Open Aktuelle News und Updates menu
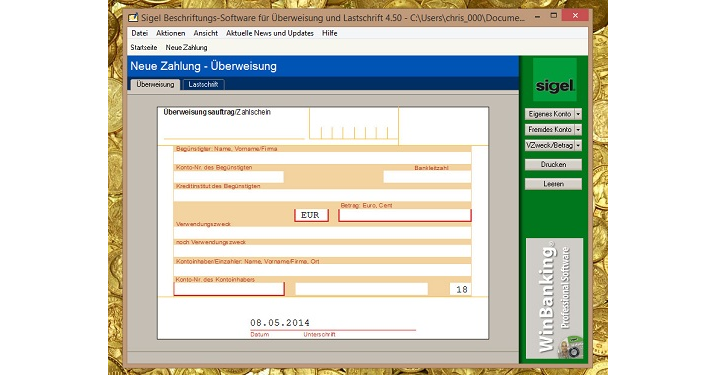 click(269, 33)
